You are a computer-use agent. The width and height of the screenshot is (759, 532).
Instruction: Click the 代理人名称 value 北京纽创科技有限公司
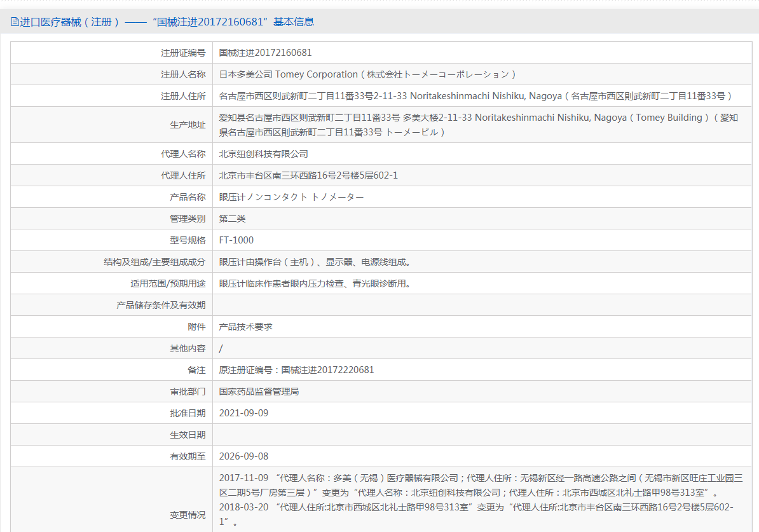coord(263,154)
